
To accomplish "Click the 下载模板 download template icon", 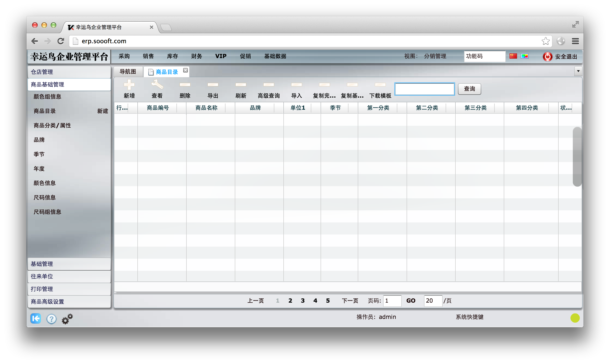I will click(x=380, y=85).
